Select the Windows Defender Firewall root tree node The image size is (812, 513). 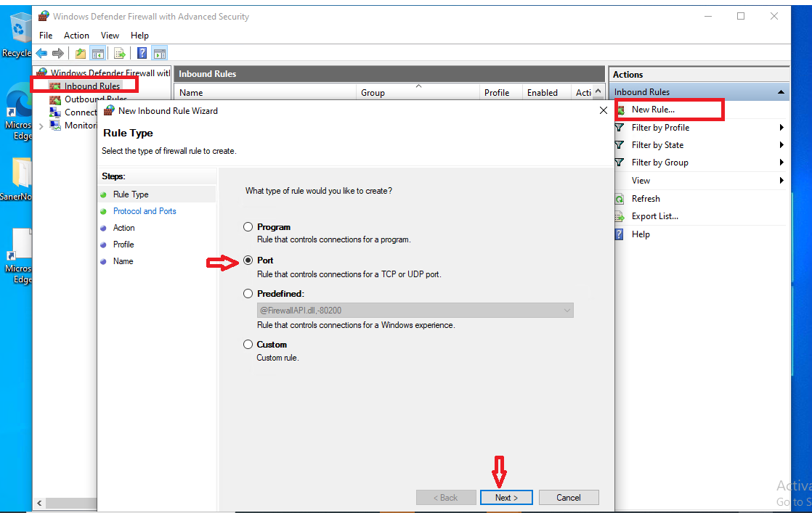click(x=110, y=73)
